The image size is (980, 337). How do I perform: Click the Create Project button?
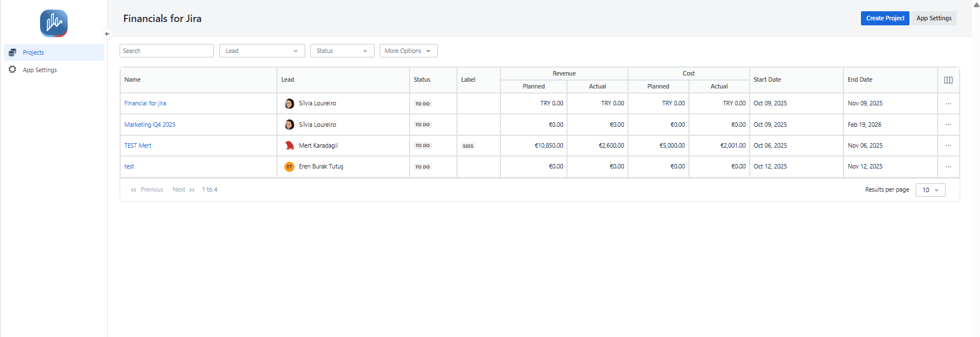[x=885, y=18]
